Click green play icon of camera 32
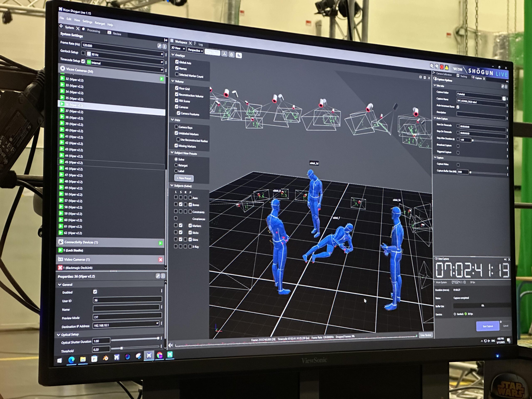532x399 pixels. click(x=62, y=78)
